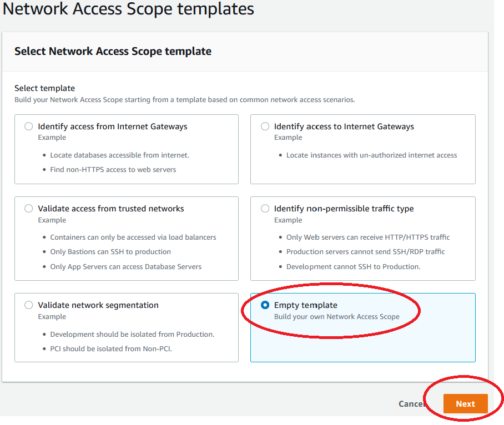This screenshot has width=504, height=425.
Task: Select the 'Identify access to Internet Gateways' radio button
Action: pyautogui.click(x=265, y=126)
